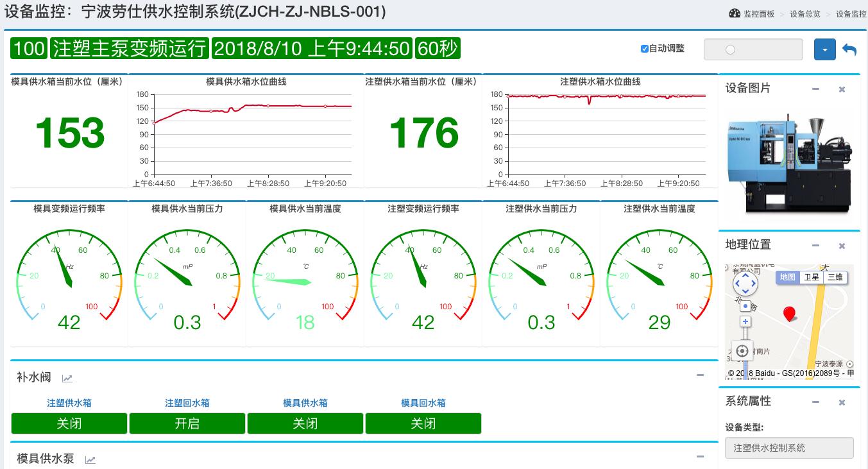Screen dimensions: 868x469
Task: Click the 60秒 refresh interval badge
Action: point(438,49)
